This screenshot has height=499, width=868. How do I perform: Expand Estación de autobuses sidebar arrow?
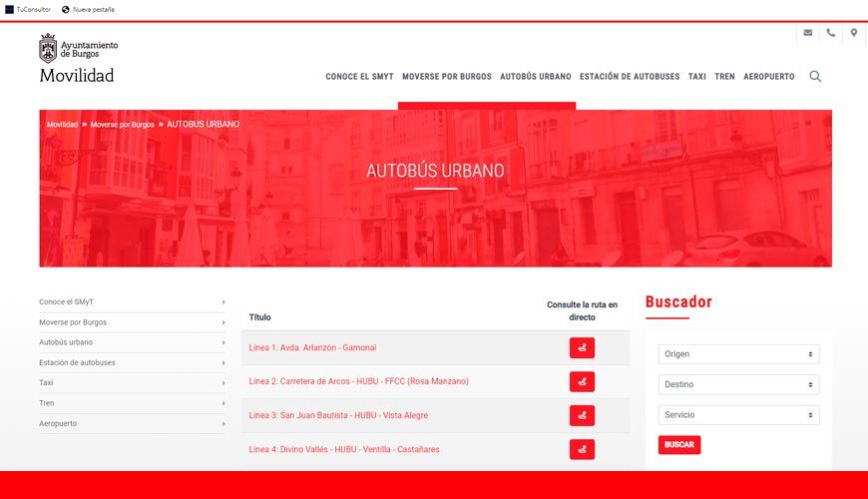point(223,362)
